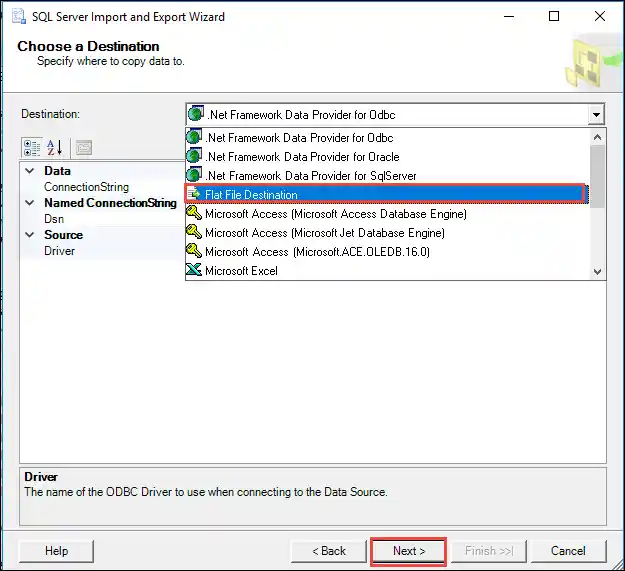Image resolution: width=625 pixels, height=571 pixels.
Task: Go back with the < Back button
Action: coord(329,551)
